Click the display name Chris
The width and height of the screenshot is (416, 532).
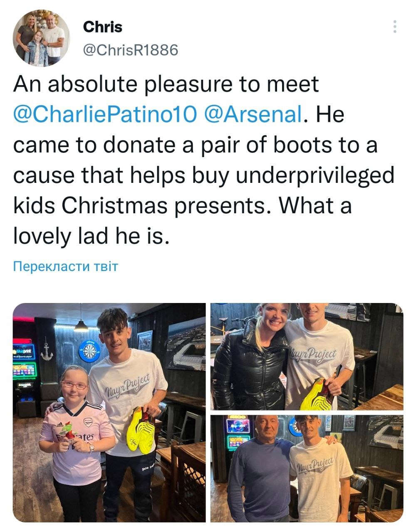point(103,27)
